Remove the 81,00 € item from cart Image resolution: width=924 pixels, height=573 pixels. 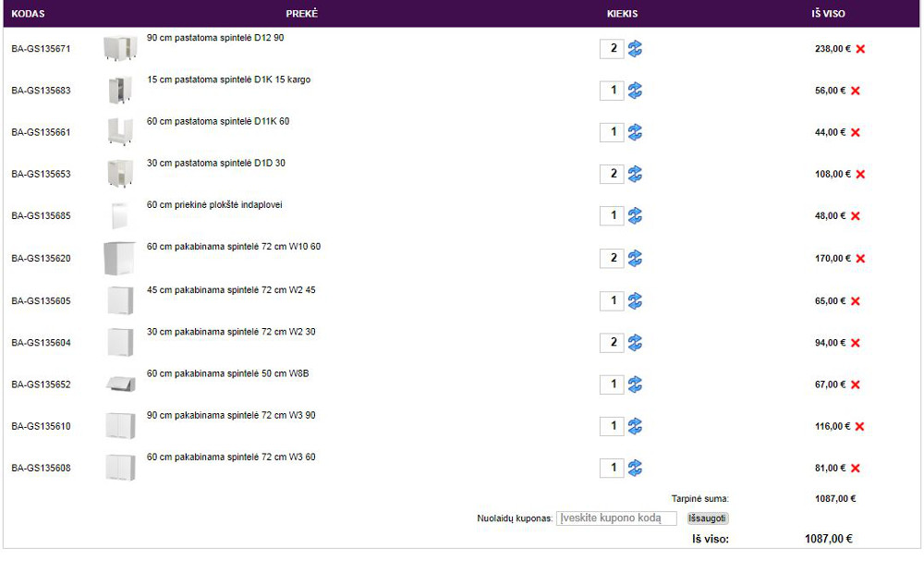(856, 469)
